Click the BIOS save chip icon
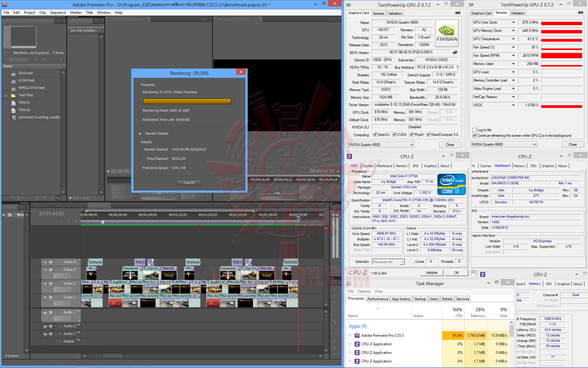The width and height of the screenshot is (588, 368). tap(455, 52)
